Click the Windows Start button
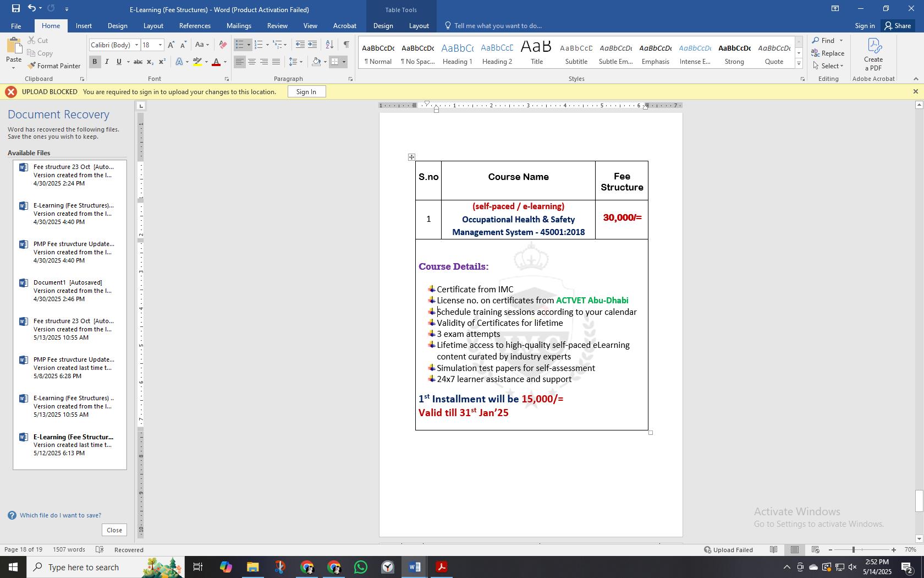The height and width of the screenshot is (578, 924). 13,567
